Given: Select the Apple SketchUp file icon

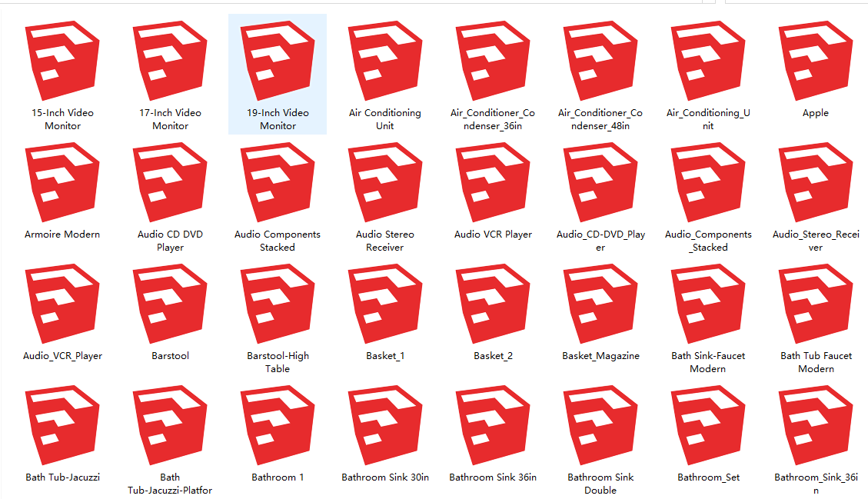Looking at the screenshot, I should pos(816,60).
